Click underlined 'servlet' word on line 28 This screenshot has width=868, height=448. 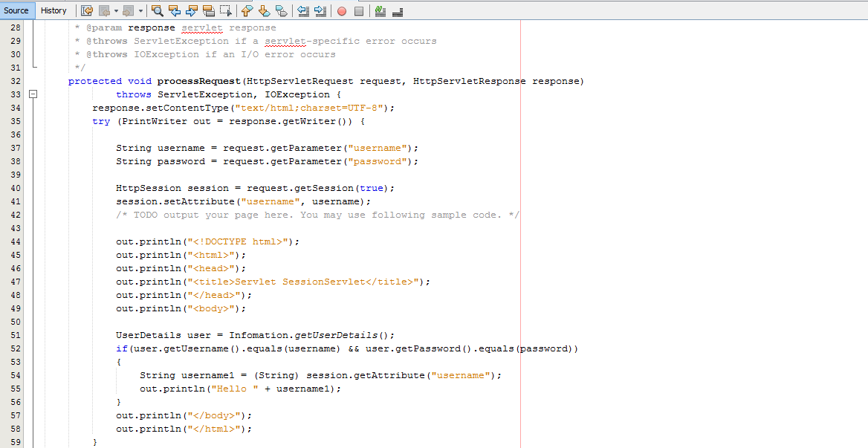tap(202, 27)
